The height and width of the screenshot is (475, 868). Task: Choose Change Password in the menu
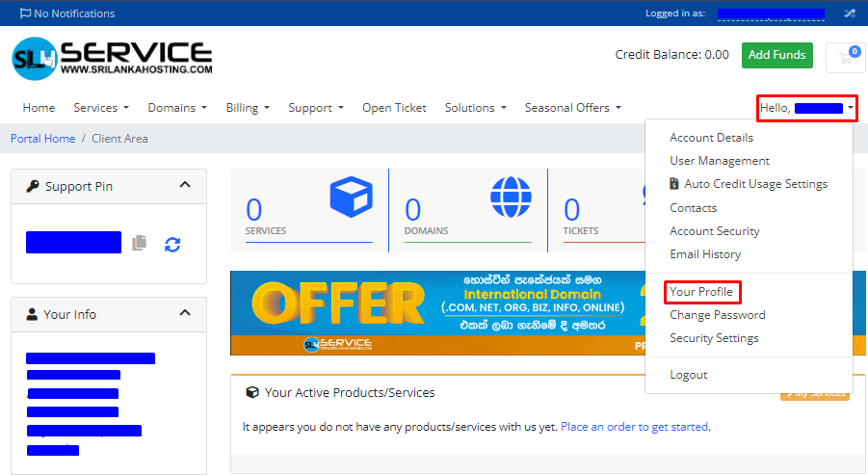(x=717, y=315)
